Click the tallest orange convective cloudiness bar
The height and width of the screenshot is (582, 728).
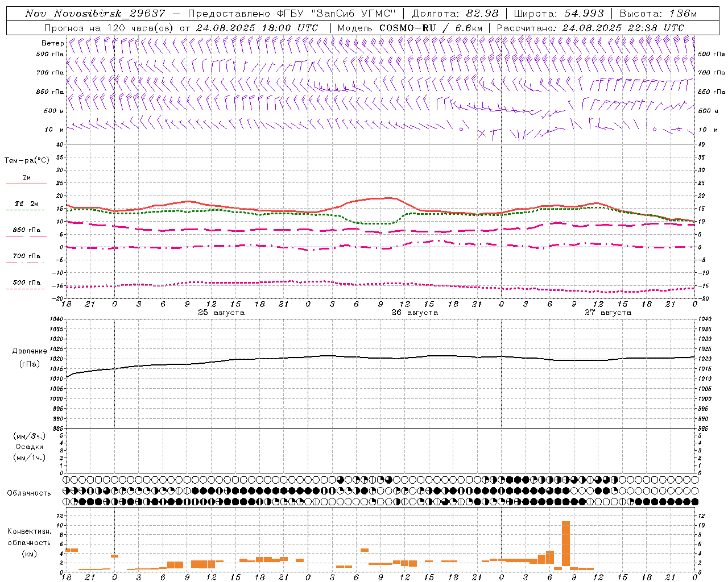coord(565,543)
